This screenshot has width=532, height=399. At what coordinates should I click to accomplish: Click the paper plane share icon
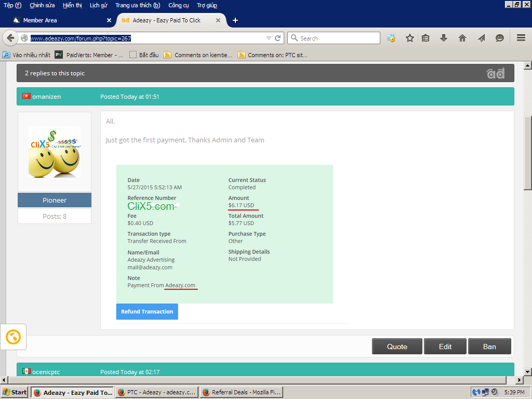pyautogui.click(x=481, y=38)
